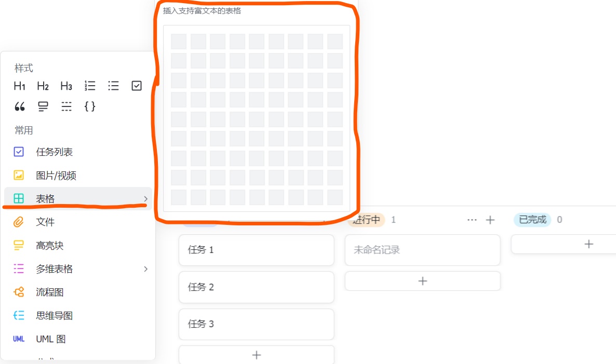
Task: Insert a quote block
Action: 20,107
